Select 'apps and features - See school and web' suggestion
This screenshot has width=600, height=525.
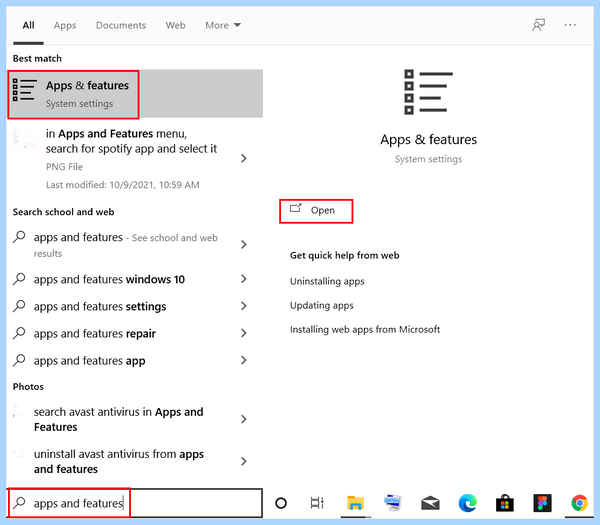tap(126, 245)
